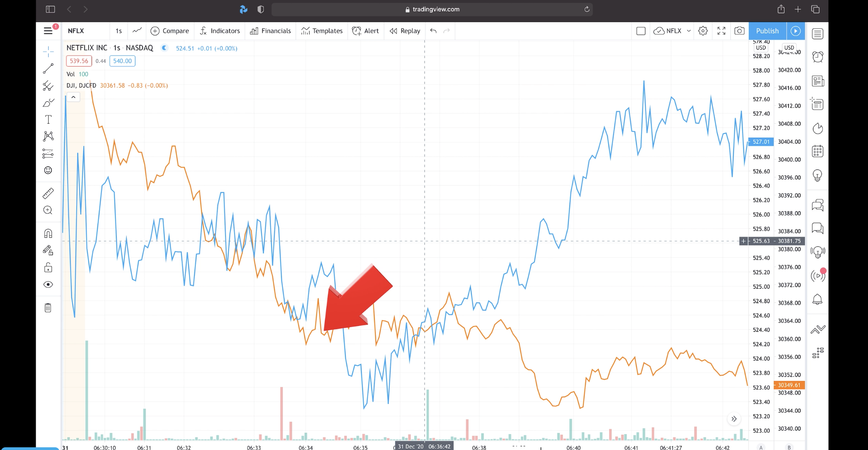Collapse the indicator legend chevron
Image resolution: width=868 pixels, height=450 pixels.
point(74,97)
